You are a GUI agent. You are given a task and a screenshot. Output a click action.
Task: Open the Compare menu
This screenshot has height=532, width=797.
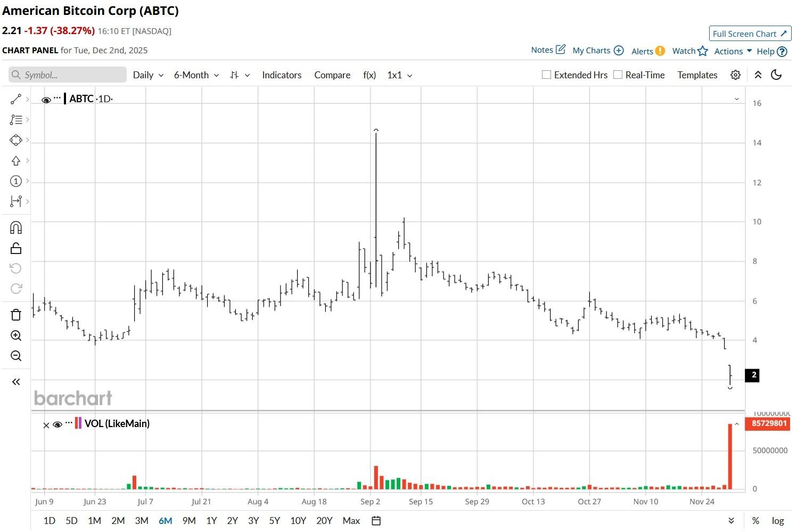[x=332, y=75]
